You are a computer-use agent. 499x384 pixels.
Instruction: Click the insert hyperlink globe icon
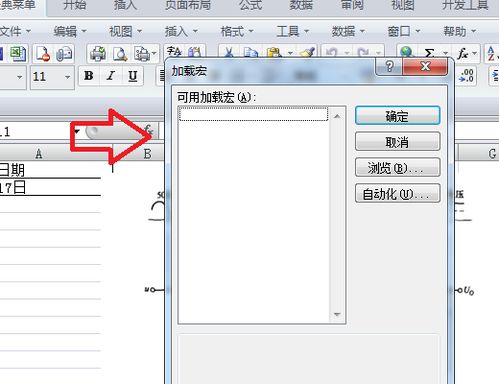pyautogui.click(x=407, y=52)
